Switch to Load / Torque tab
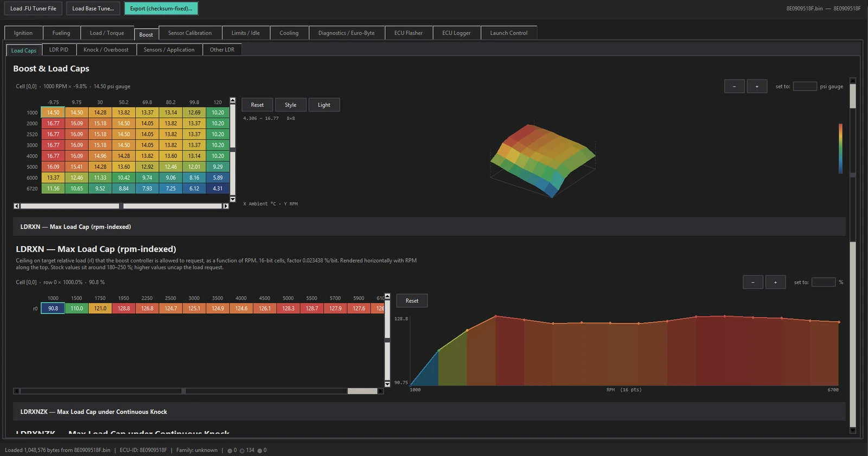 point(107,33)
